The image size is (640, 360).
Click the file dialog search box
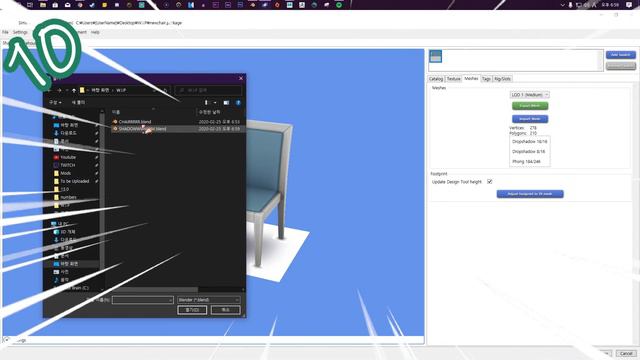[209, 90]
